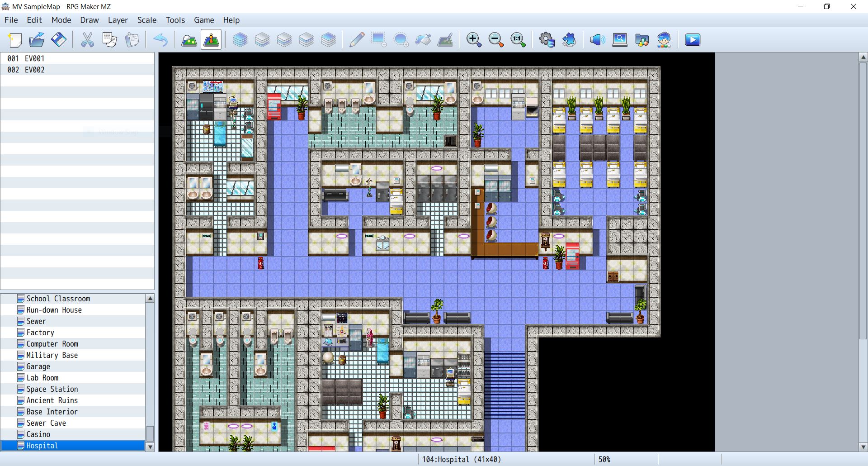868x466 pixels.
Task: Open the Mode menu
Action: pyautogui.click(x=61, y=20)
